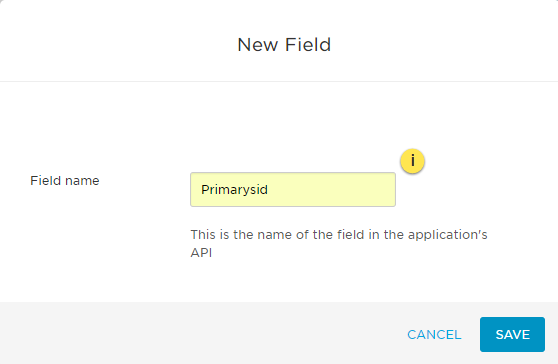
Task: Focus the Field name input box
Action: coord(293,189)
